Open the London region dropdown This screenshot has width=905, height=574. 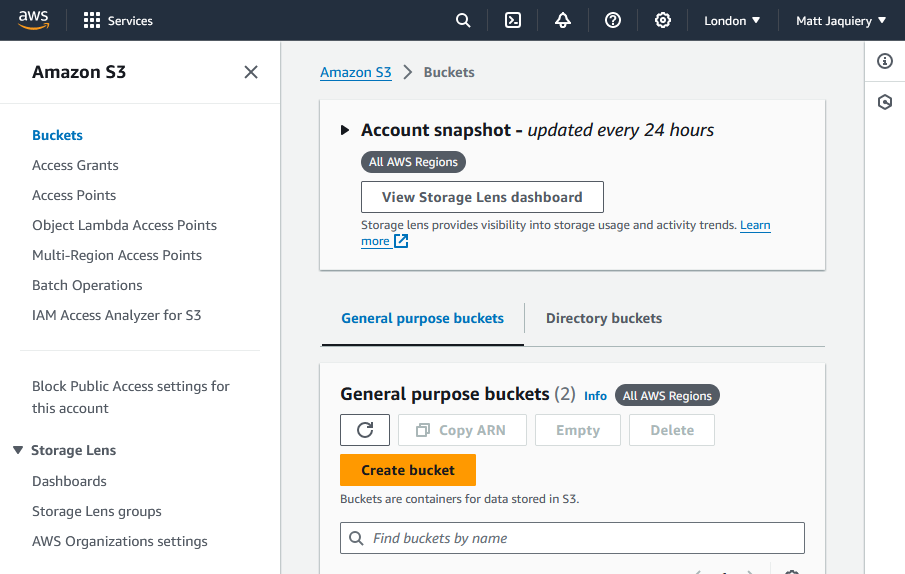[732, 20]
